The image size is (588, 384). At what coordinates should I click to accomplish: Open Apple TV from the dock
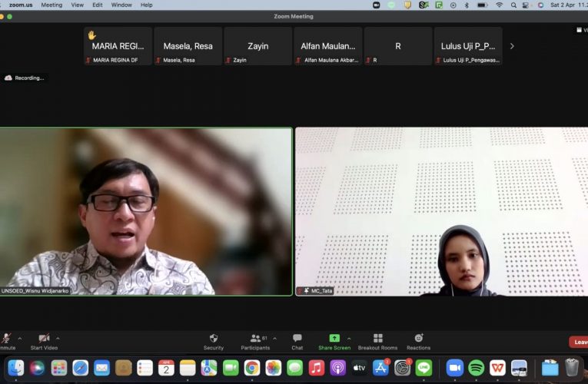[359, 368]
